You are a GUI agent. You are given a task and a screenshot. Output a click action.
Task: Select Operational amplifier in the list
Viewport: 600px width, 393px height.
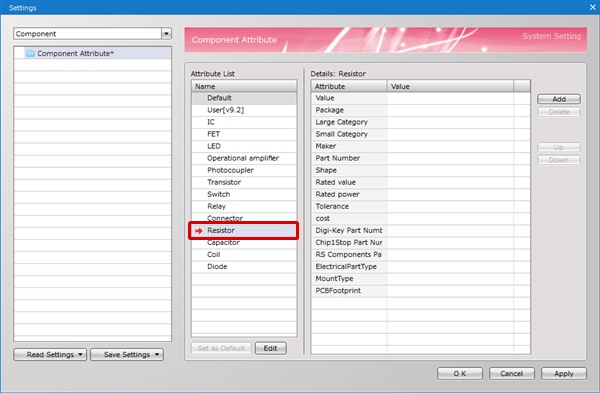[x=244, y=158]
